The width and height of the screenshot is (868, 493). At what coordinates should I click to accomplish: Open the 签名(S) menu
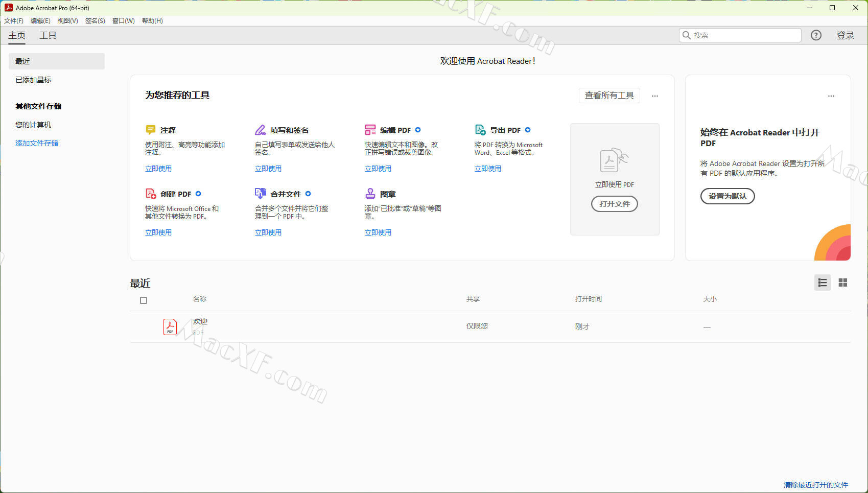pyautogui.click(x=95, y=21)
